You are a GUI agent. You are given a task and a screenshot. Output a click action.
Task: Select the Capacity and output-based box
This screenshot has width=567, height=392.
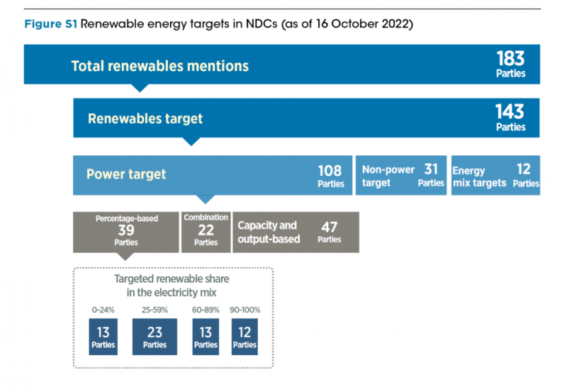point(296,232)
